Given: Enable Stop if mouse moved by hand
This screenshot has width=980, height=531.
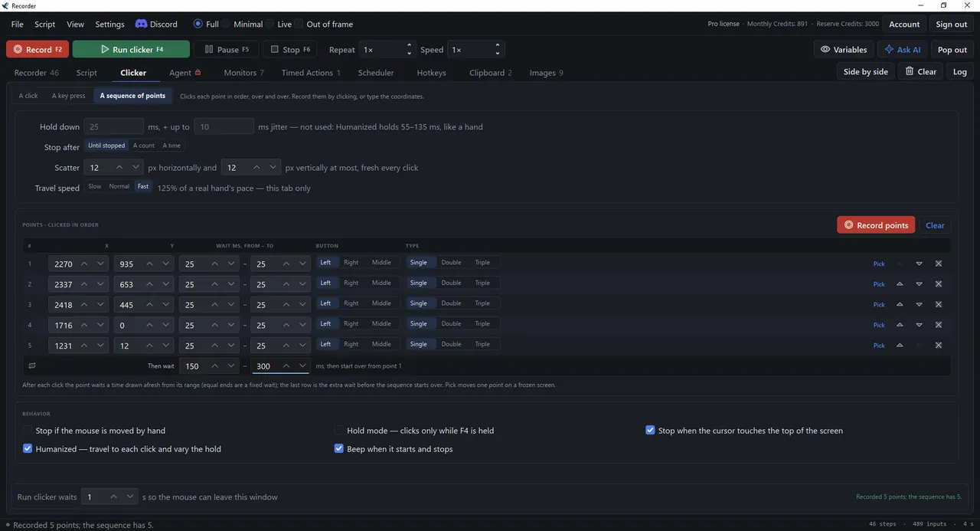Looking at the screenshot, I should click(x=28, y=431).
